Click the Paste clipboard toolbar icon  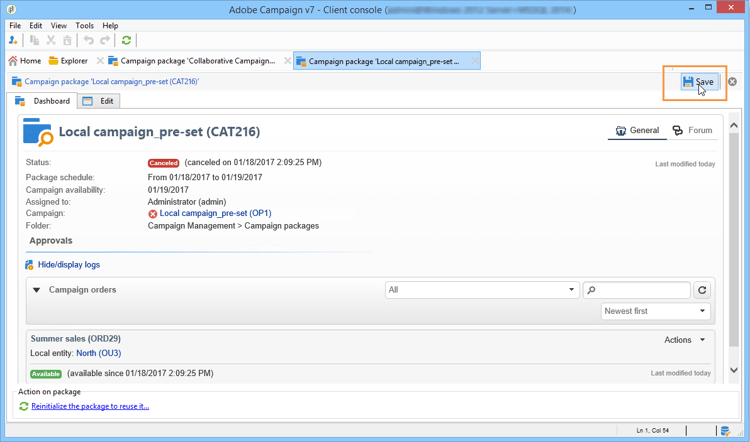click(67, 40)
